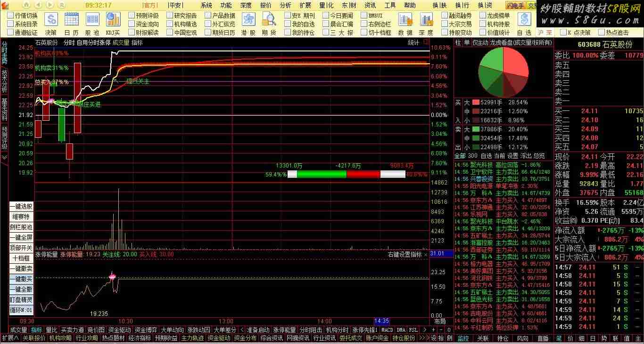The height and width of the screenshot is (344, 644).
Task: Open the 数据 bar chart icon
Action: [405, 19]
